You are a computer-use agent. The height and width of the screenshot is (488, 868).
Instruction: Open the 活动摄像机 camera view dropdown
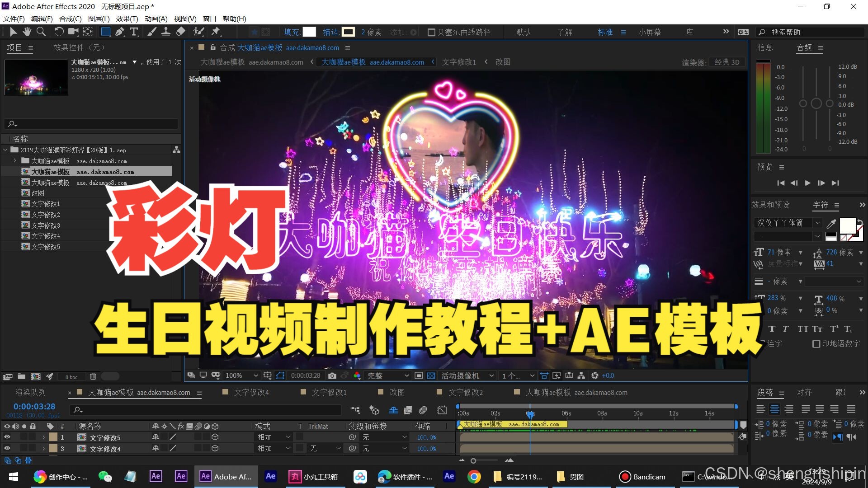tap(467, 375)
